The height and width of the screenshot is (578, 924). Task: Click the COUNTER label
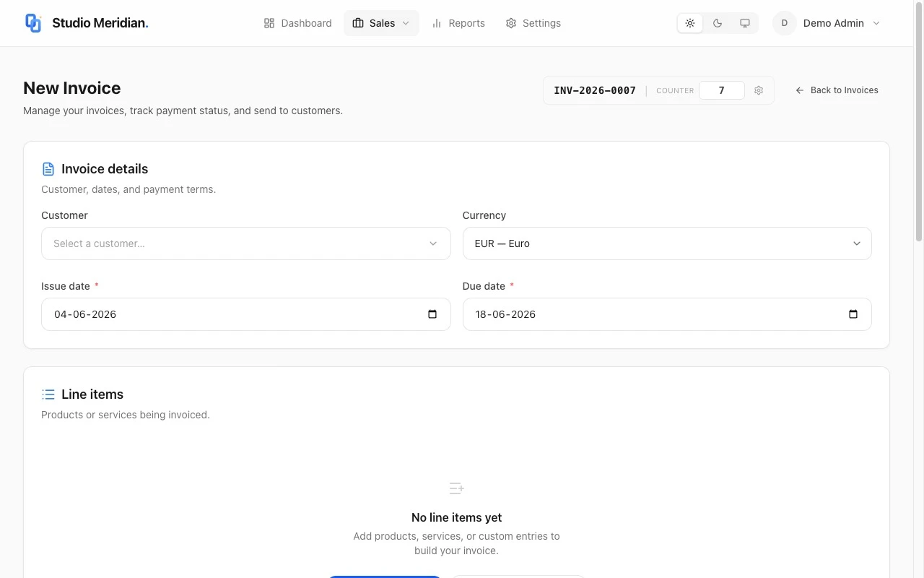675,90
